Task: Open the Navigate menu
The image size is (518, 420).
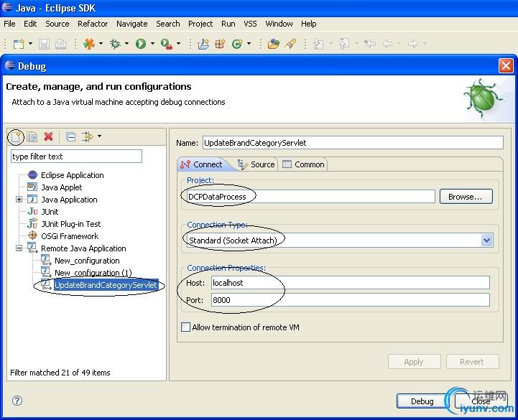Action: click(x=131, y=24)
